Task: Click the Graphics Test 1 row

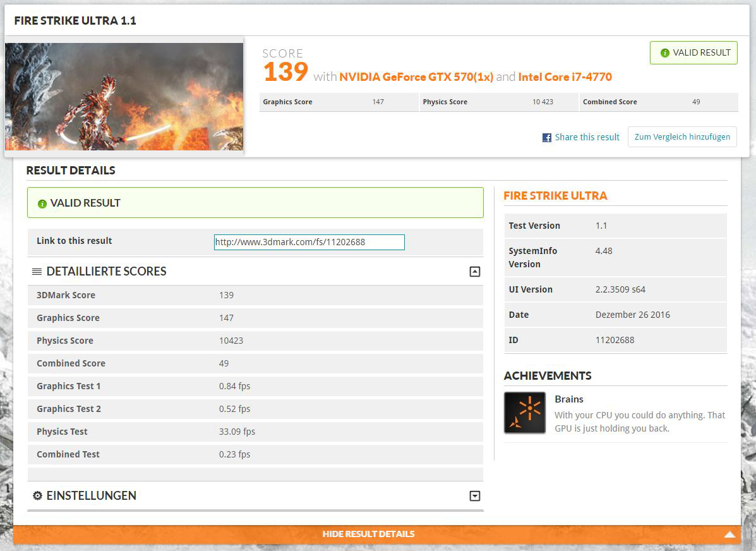Action: [x=255, y=386]
